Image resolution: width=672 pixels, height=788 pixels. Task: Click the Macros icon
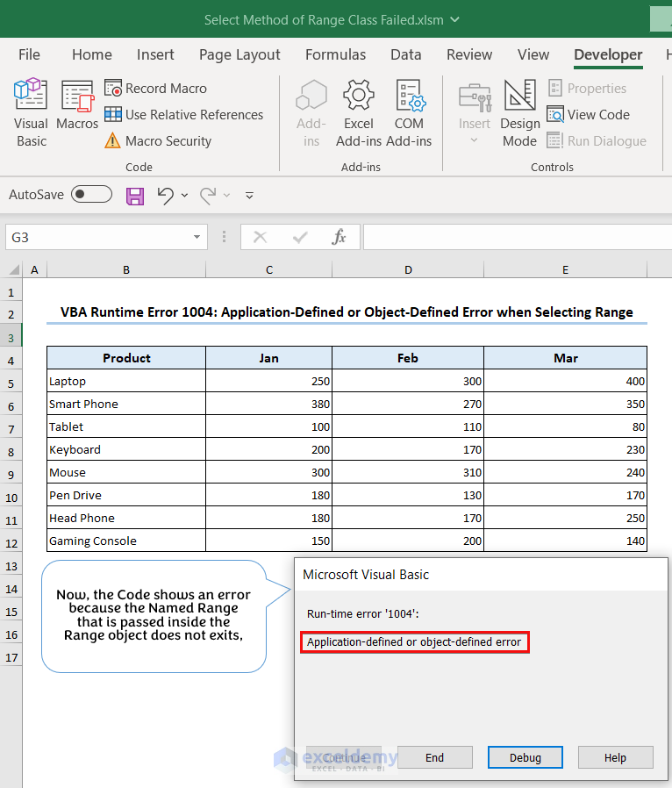point(77,105)
